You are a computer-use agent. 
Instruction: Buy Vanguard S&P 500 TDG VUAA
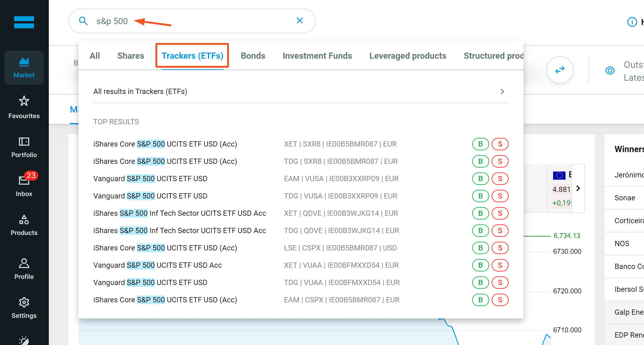(x=481, y=283)
